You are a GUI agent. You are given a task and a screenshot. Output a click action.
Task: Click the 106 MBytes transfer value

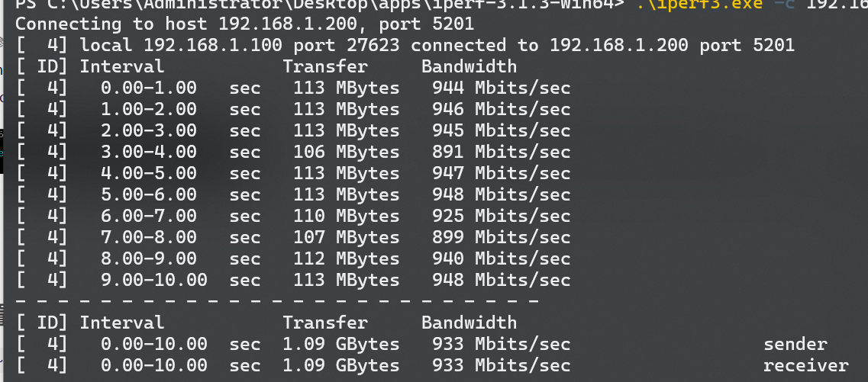click(x=346, y=152)
